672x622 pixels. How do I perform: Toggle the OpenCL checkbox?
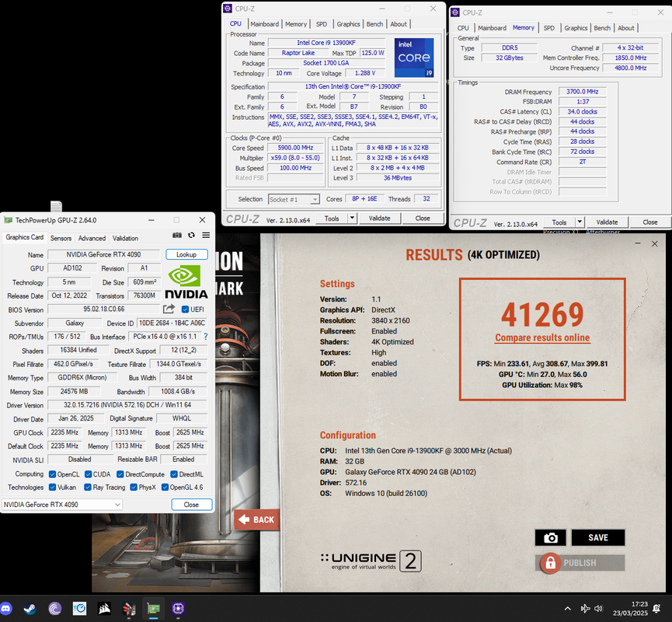click(52, 474)
